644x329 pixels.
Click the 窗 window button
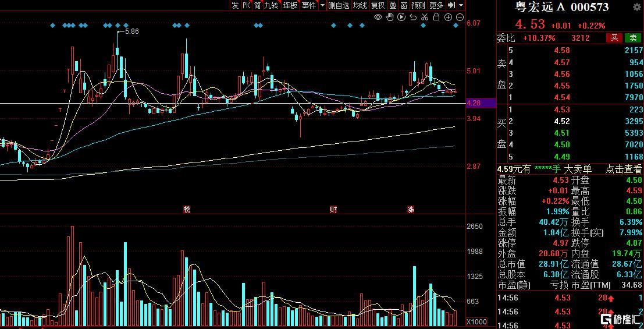click(x=404, y=5)
